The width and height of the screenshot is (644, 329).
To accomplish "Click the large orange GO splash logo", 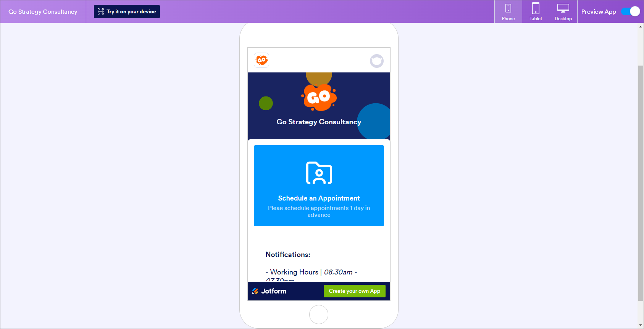I will point(319,98).
